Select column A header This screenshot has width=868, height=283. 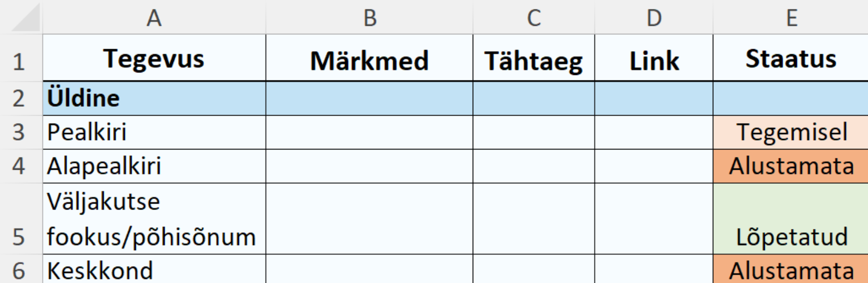tap(154, 18)
